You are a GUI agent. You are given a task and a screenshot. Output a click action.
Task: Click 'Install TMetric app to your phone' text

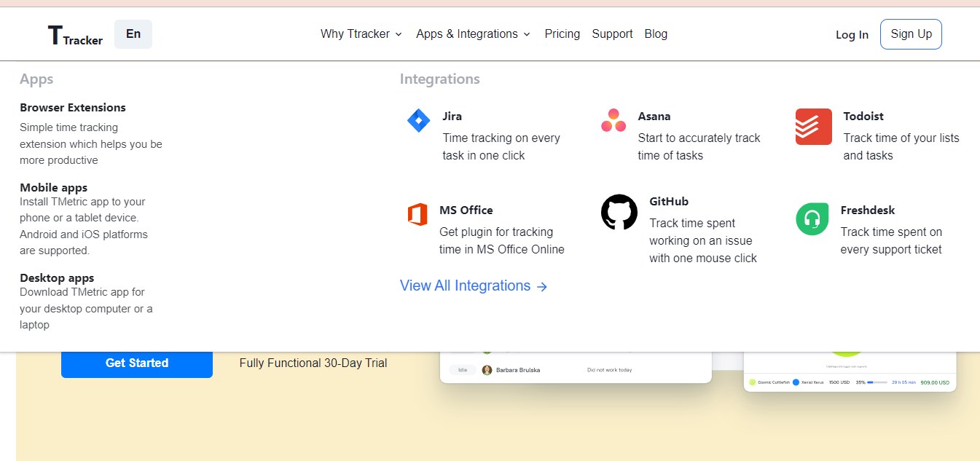84,226
